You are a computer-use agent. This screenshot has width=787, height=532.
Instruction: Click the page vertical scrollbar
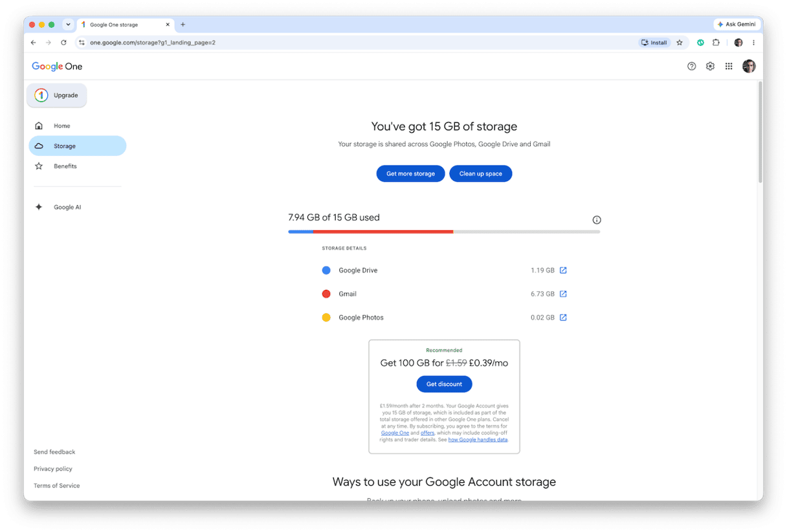click(x=760, y=132)
